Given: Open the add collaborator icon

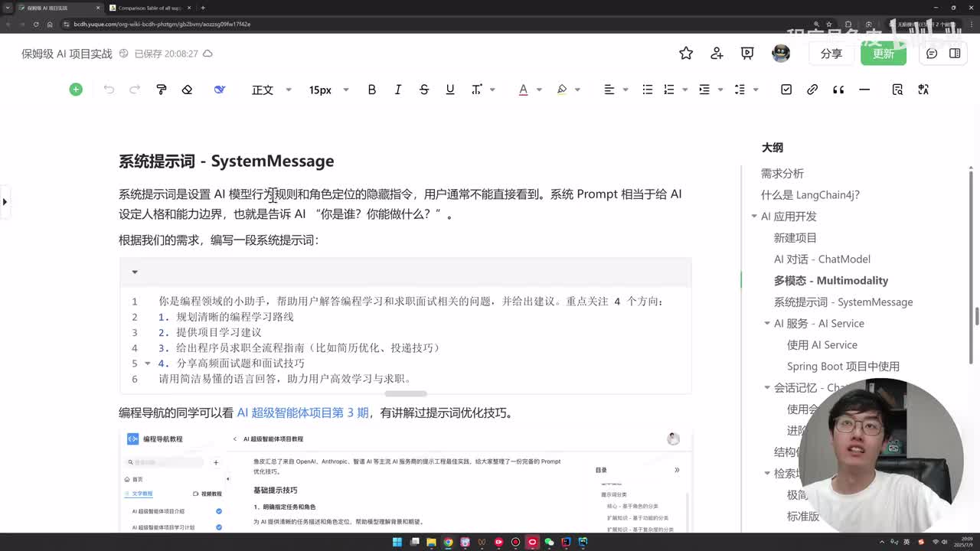Looking at the screenshot, I should coord(717,53).
